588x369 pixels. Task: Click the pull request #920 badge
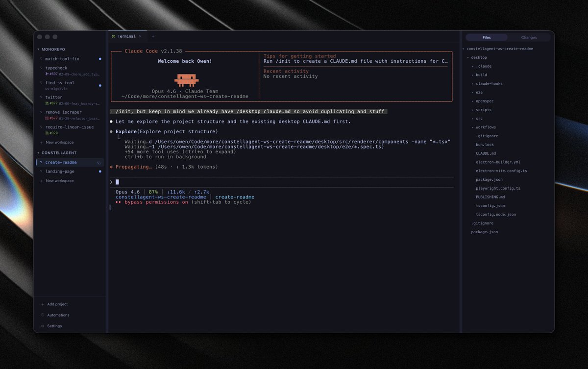51,133
